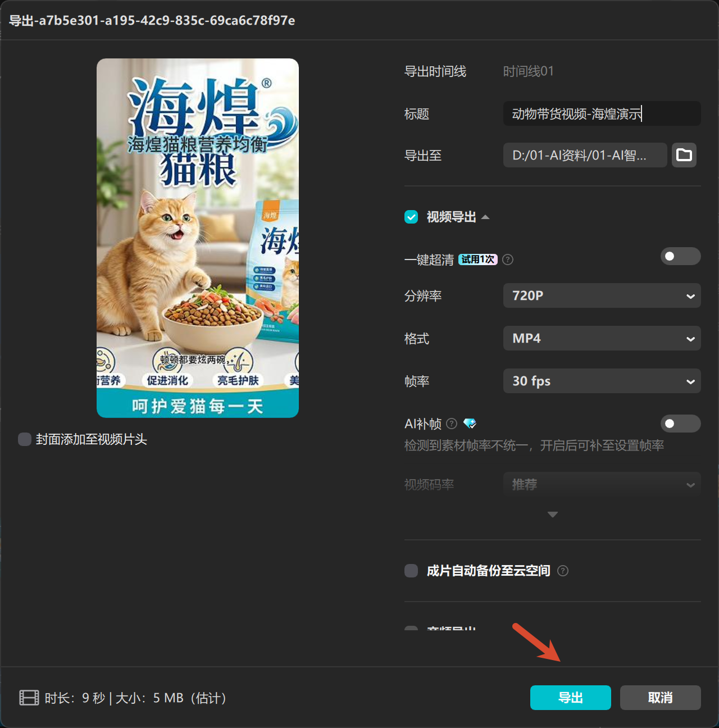Uncheck the 视频导出 checkbox
Viewport: 719px width, 728px height.
coord(411,217)
